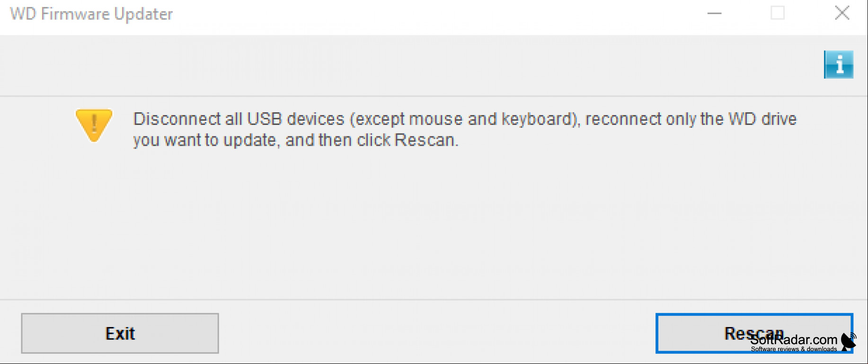Viewport: 868px width, 364px height.
Task: Click the blank header band left of info icon
Action: [407, 65]
